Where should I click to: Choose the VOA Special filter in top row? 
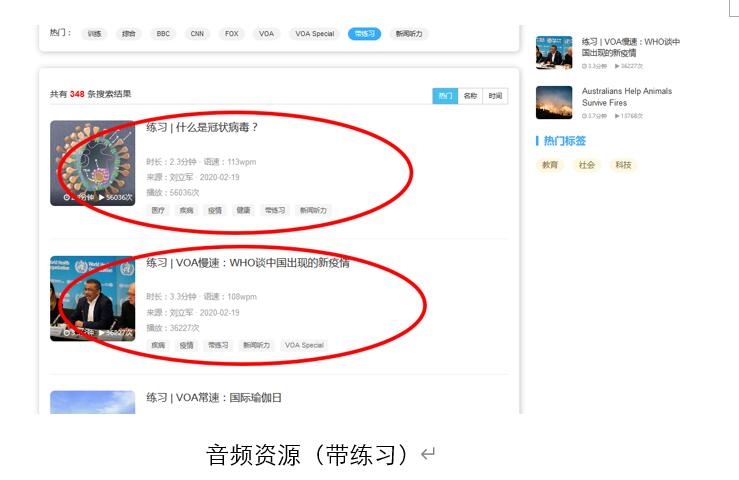[x=315, y=34]
